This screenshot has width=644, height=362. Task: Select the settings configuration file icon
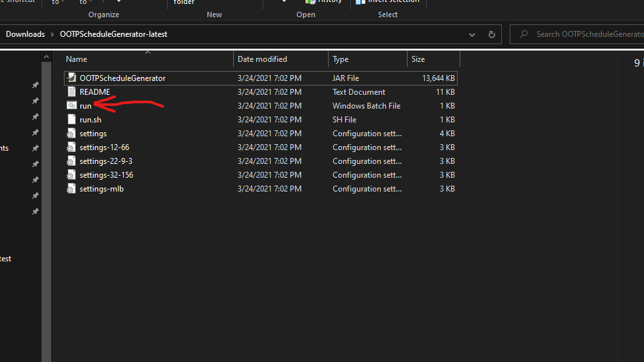(x=72, y=134)
